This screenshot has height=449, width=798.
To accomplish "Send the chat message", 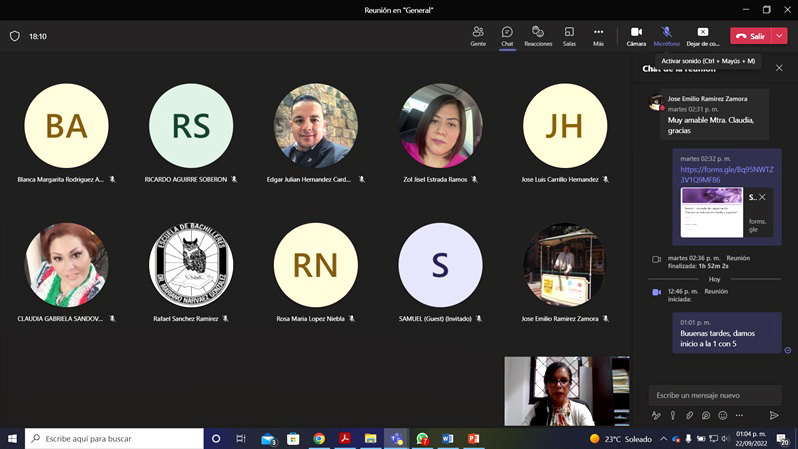I will click(x=774, y=415).
